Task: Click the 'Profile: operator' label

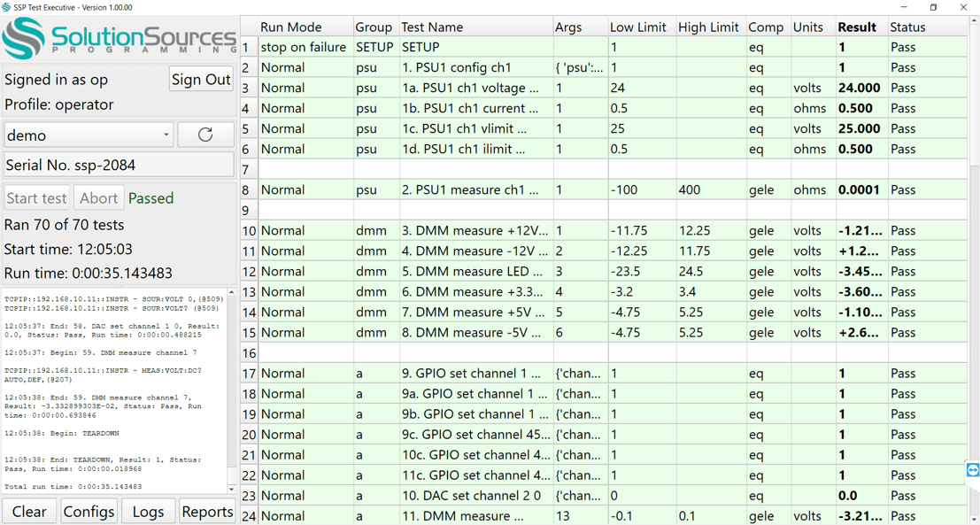Action: pos(58,104)
